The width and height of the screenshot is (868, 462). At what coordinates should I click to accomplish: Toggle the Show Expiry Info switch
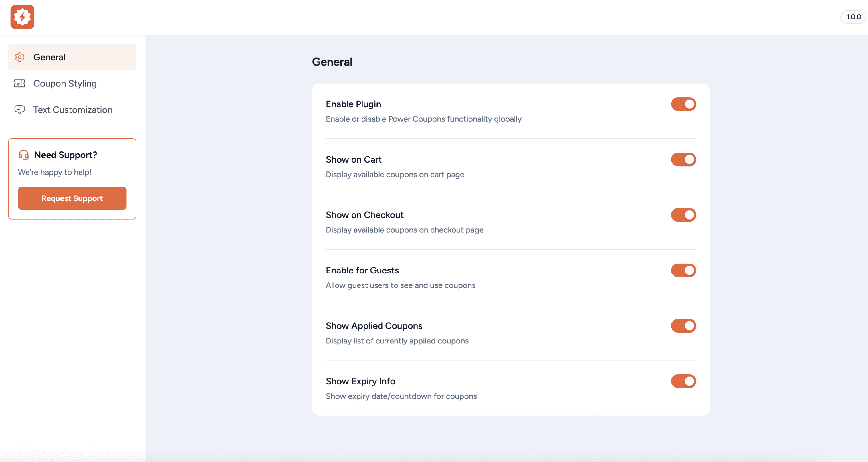(683, 381)
